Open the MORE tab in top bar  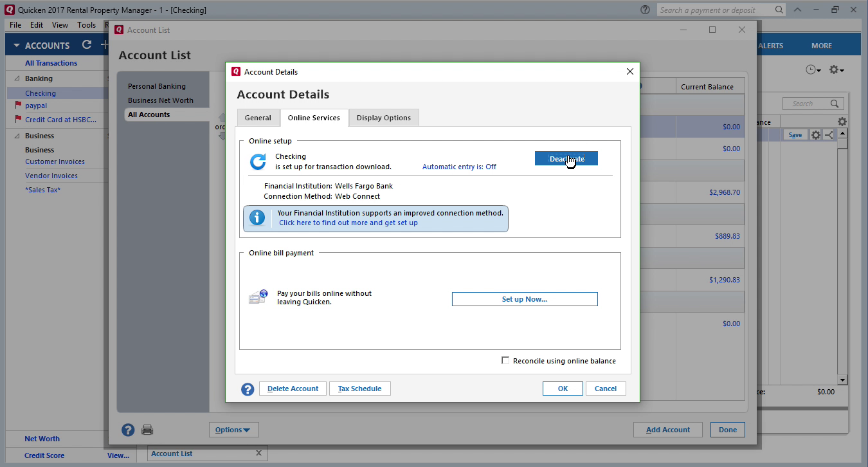click(x=822, y=46)
